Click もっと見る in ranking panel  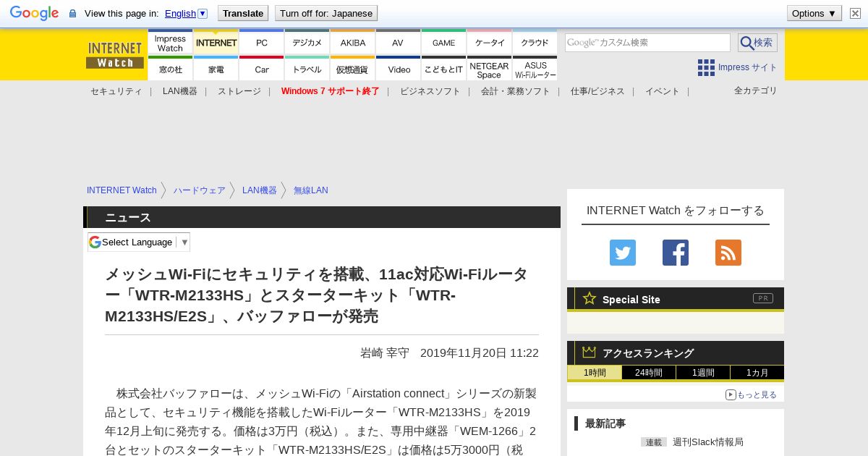(x=752, y=394)
